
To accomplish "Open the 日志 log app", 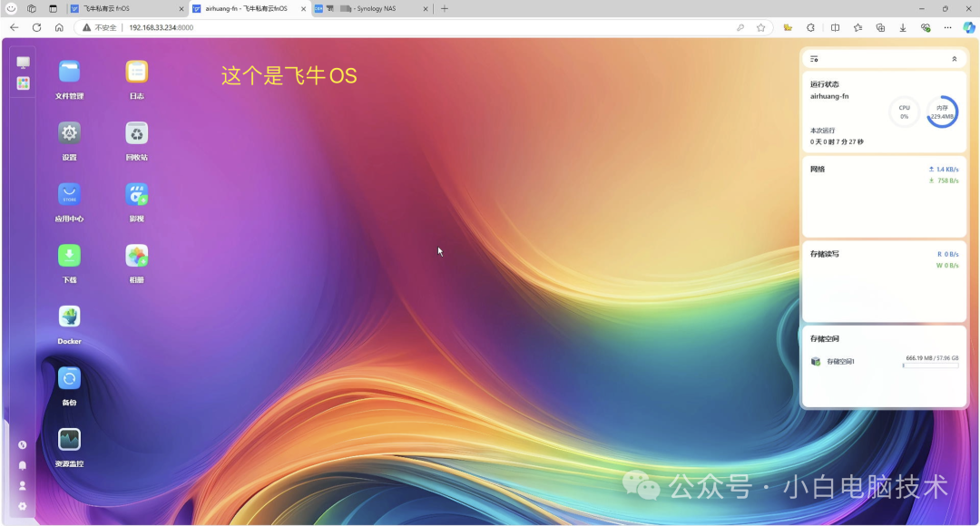I will tap(136, 72).
